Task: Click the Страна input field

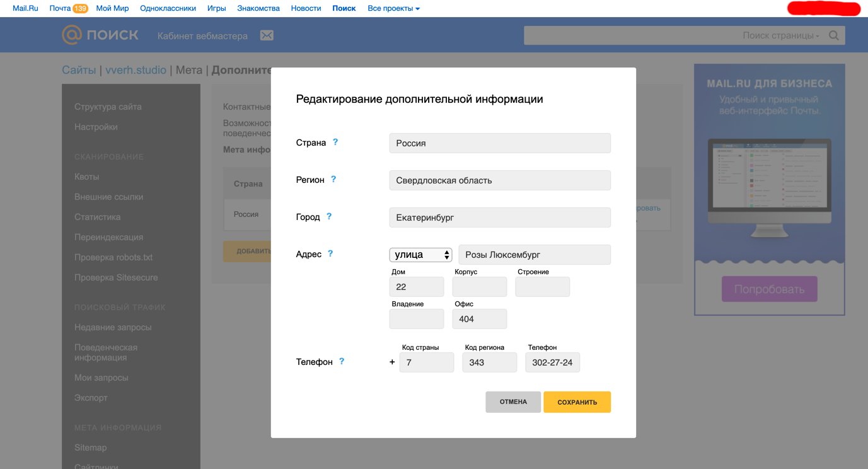Action: pyautogui.click(x=500, y=143)
